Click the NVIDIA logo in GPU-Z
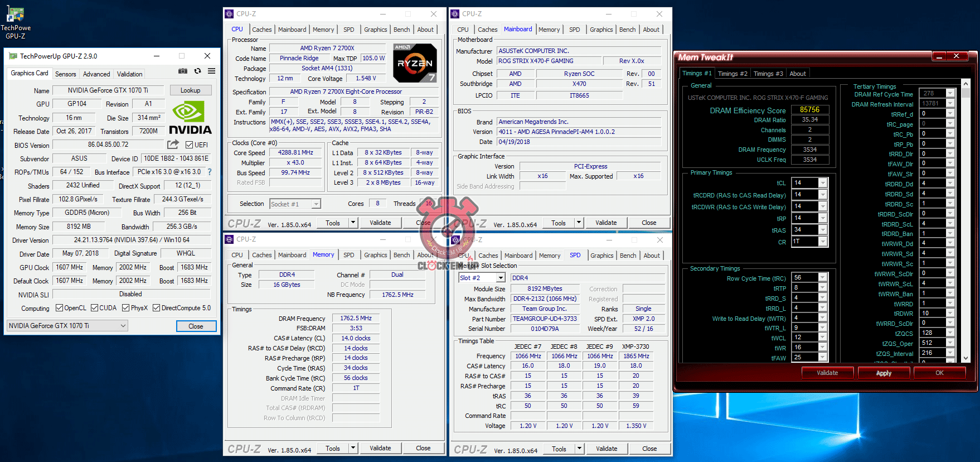 point(190,118)
